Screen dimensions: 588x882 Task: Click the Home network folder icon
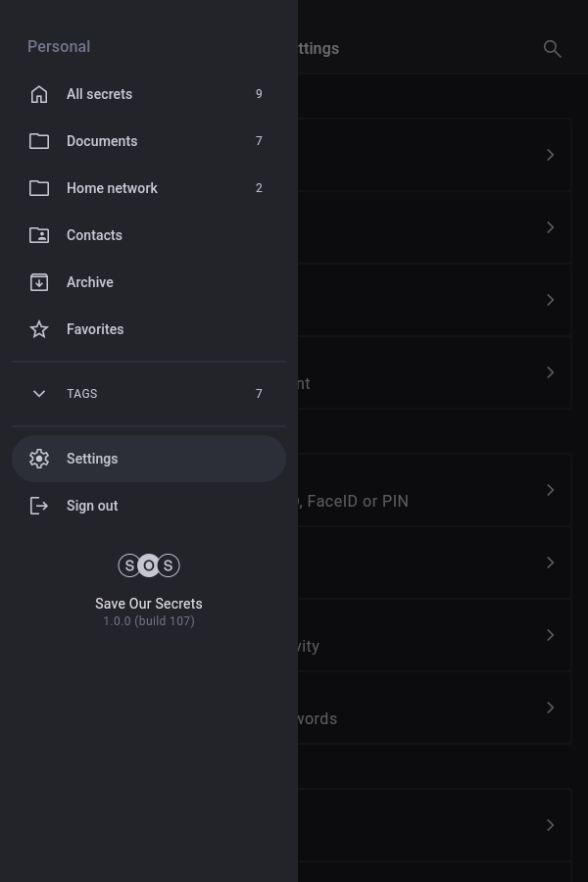pos(39,188)
